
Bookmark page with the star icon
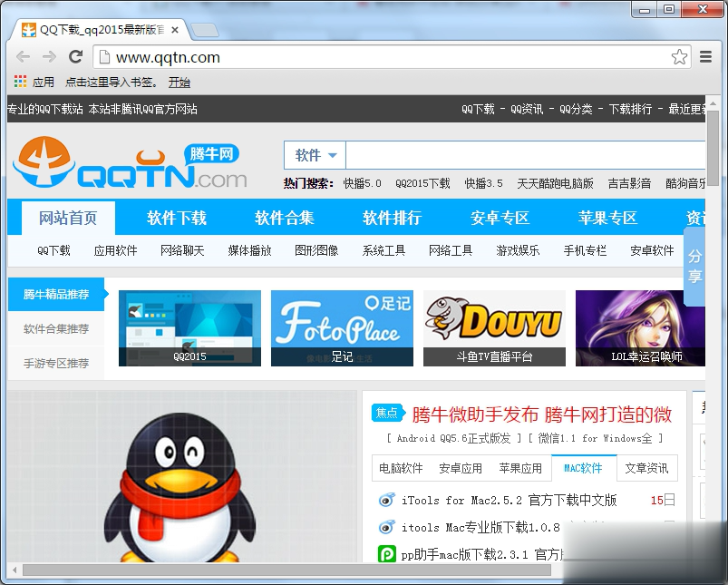click(x=679, y=57)
